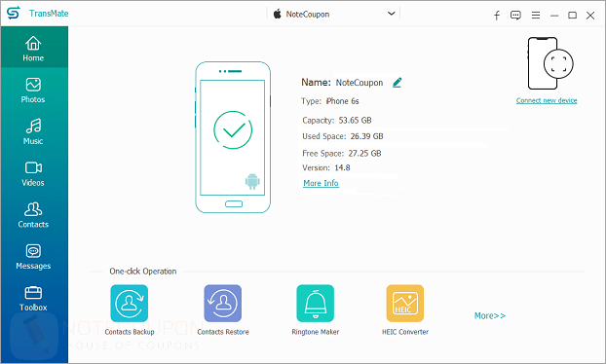Minimize the TransMate window
The width and height of the screenshot is (606, 364).
pyautogui.click(x=554, y=16)
